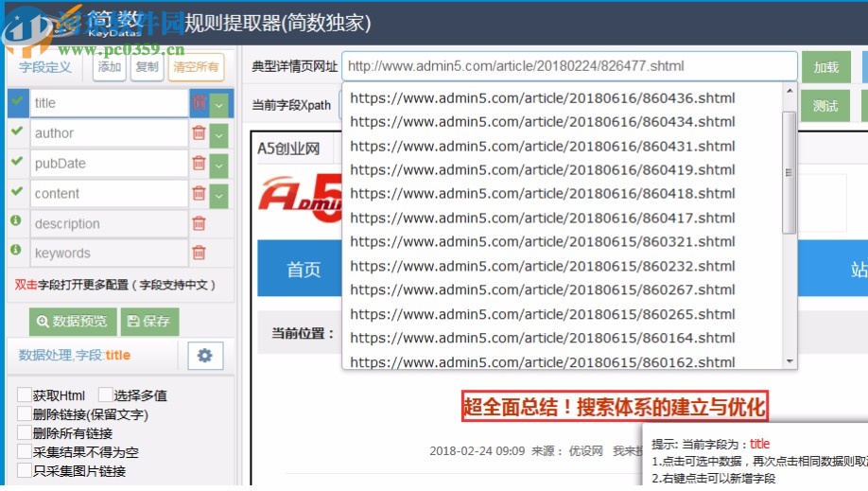The image size is (868, 491).
Task: Choose URL ending 860436.shtml
Action: pos(543,98)
